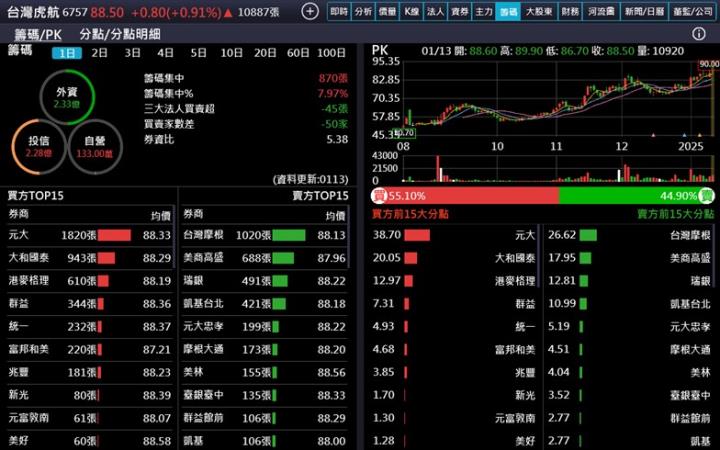720x450 pixels.
Task: Select the active 籌碼 top tab
Action: pyautogui.click(x=508, y=11)
